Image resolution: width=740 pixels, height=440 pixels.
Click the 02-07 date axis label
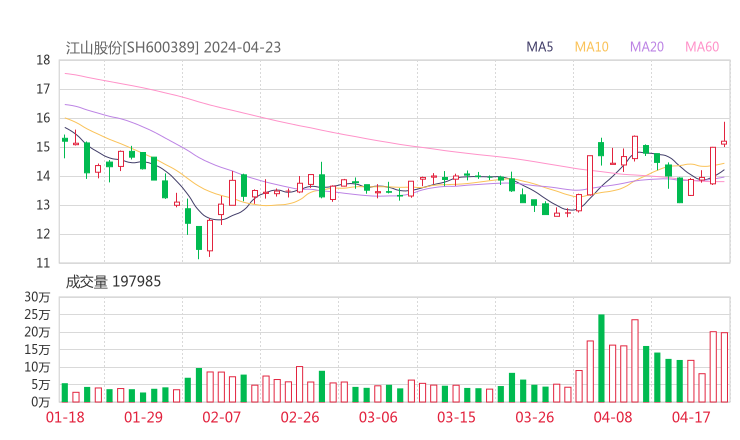tap(222, 417)
